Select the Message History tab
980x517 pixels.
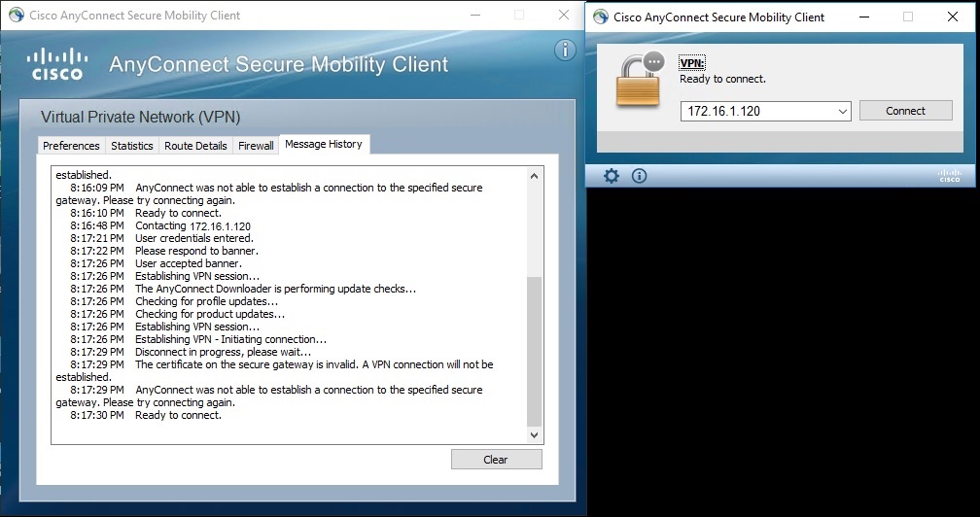click(x=324, y=144)
